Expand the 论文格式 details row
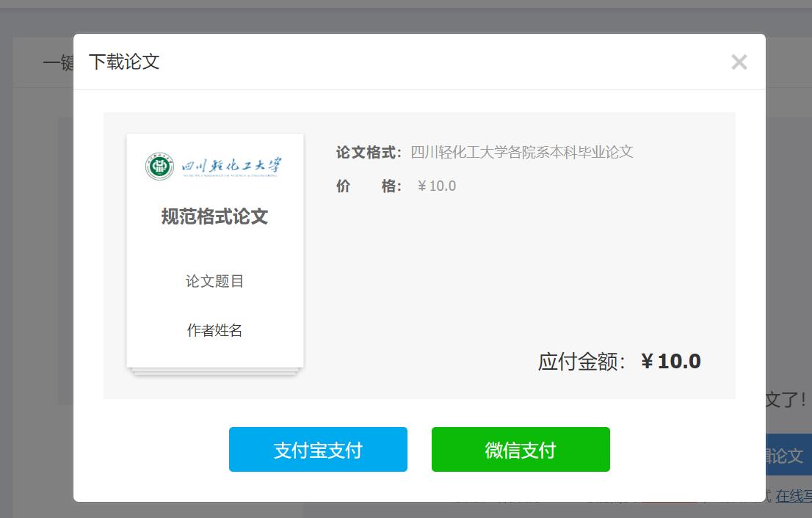812x518 pixels. coord(484,152)
